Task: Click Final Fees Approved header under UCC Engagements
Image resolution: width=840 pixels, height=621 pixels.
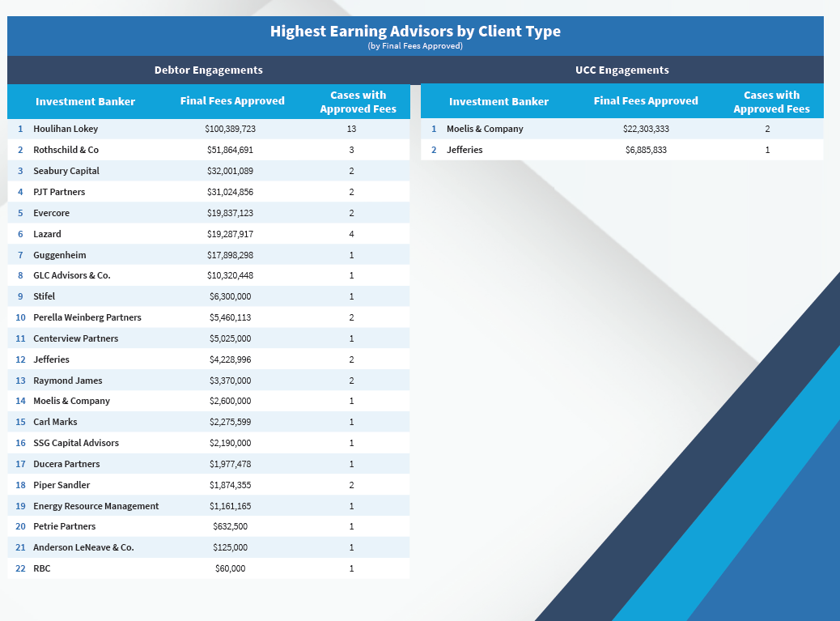Action: tap(645, 101)
